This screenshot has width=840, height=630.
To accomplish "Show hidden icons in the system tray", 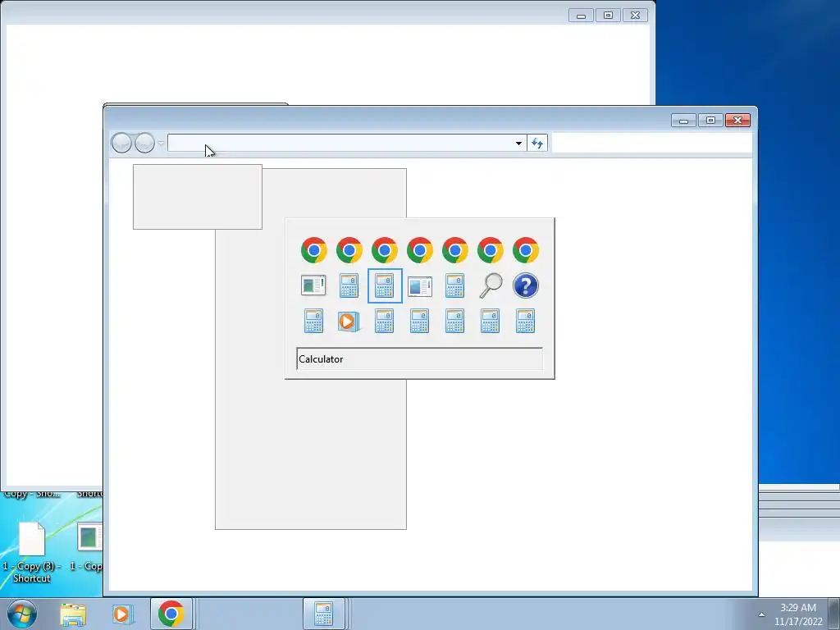I will (x=761, y=614).
